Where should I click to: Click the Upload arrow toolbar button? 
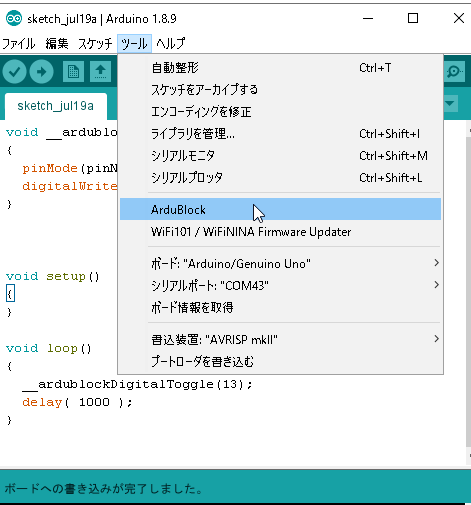[41, 72]
